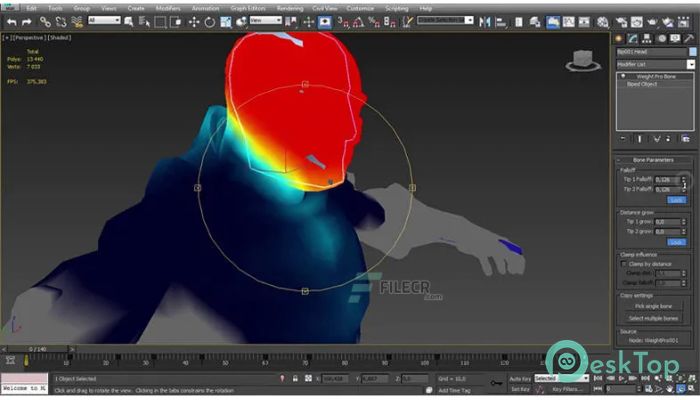Open the Scene Explorer toggle icon
Image resolution: width=700 pixels, height=400 pixels.
tap(519, 21)
